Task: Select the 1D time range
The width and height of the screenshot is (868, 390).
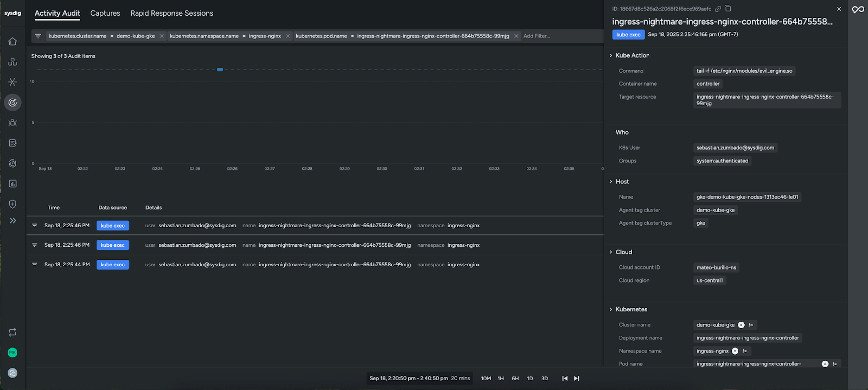Action: pyautogui.click(x=530, y=379)
